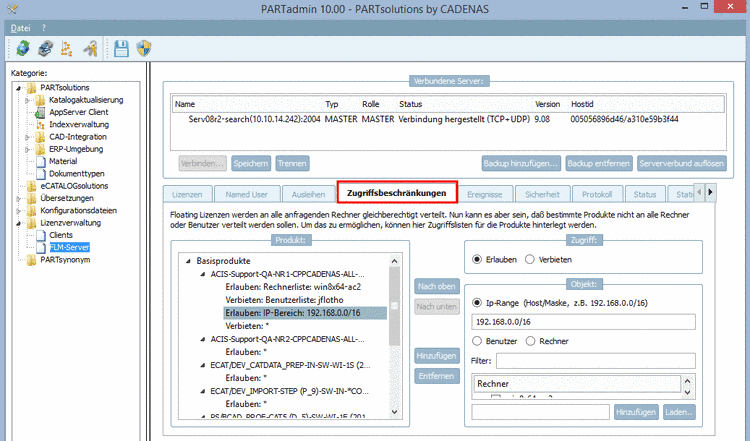Switch to the Lizenzen tab
Image resolution: width=750 pixels, height=441 pixels.
tap(187, 195)
